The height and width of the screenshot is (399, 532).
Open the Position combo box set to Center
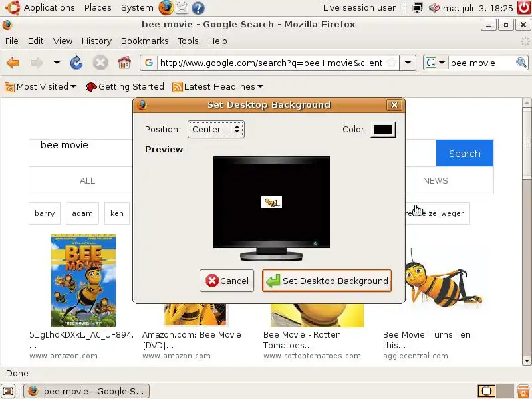215,129
